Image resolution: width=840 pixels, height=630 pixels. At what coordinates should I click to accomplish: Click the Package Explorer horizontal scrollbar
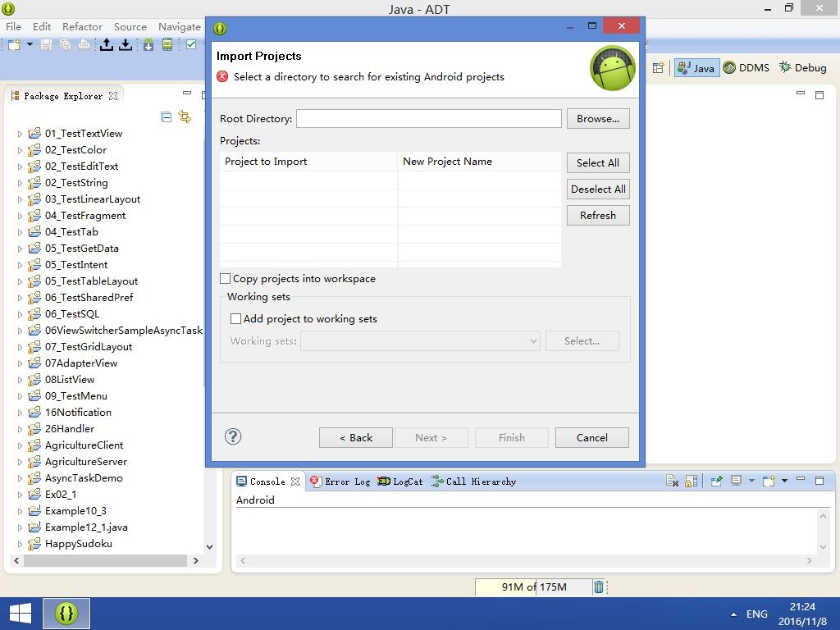coord(106,560)
